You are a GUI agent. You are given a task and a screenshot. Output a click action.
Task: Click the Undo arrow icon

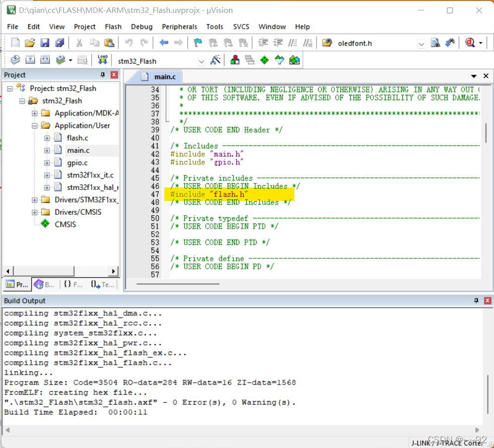pyautogui.click(x=128, y=43)
